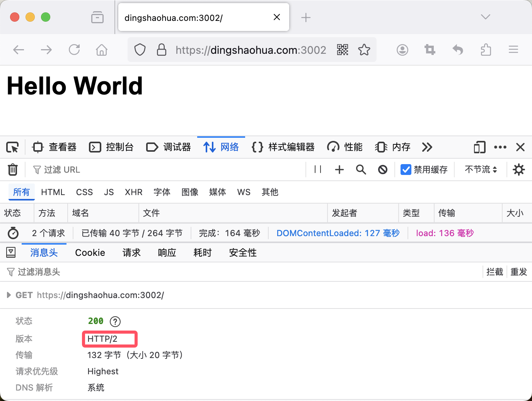The image size is (532, 401).
Task: Open the 样式编辑器 style editor panel
Action: 283,147
